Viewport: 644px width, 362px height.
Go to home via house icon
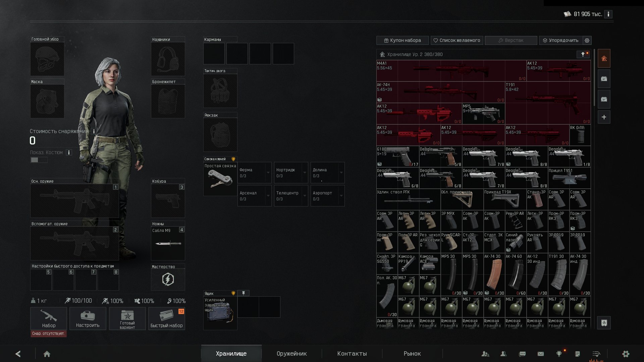(x=47, y=354)
